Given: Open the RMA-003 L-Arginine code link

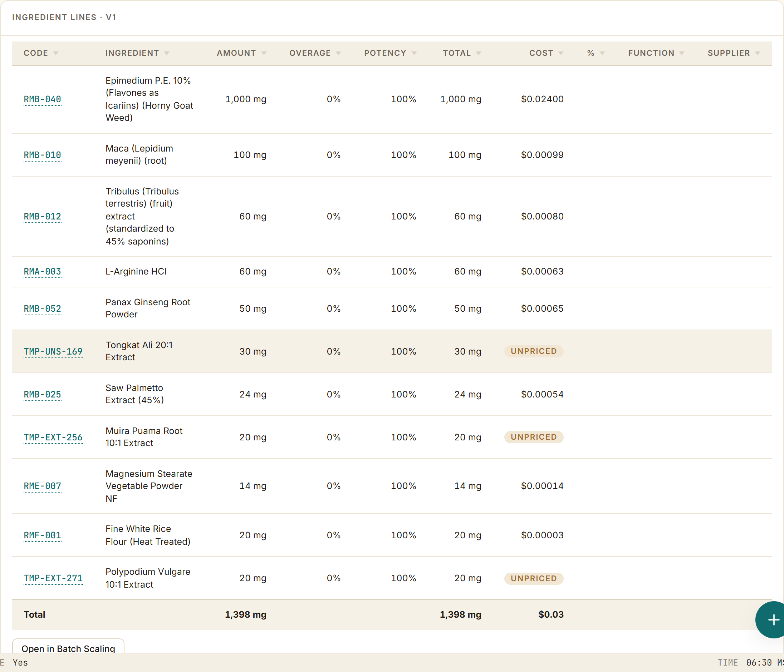Looking at the screenshot, I should tap(42, 272).
